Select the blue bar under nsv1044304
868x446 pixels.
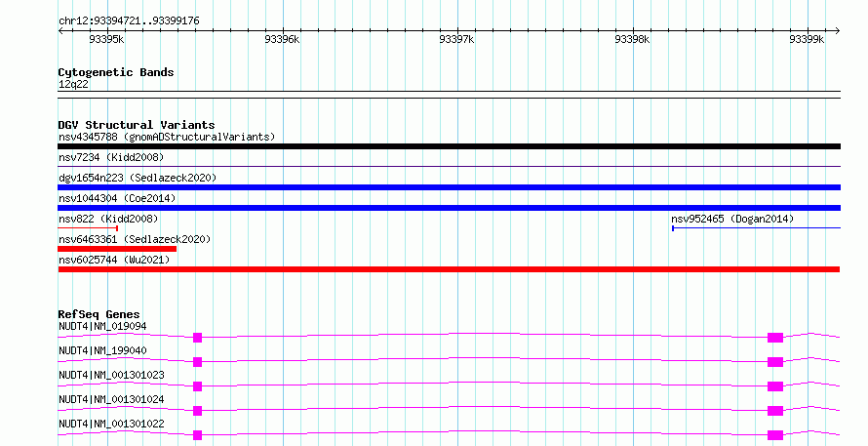click(x=449, y=208)
